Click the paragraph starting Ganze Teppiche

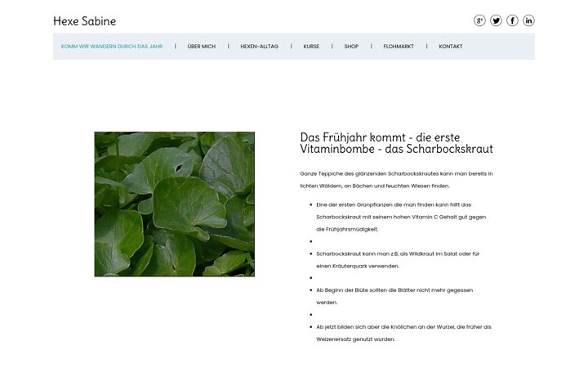tap(396, 179)
